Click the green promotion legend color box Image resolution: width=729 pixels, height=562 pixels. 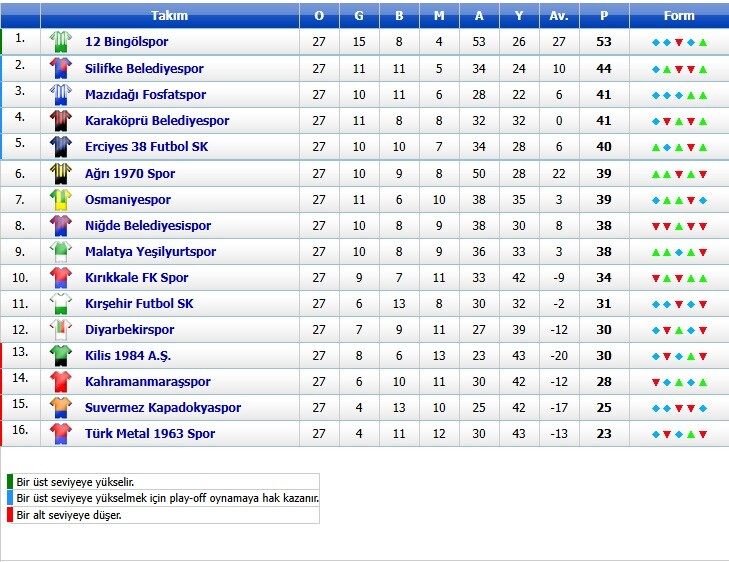(10, 481)
